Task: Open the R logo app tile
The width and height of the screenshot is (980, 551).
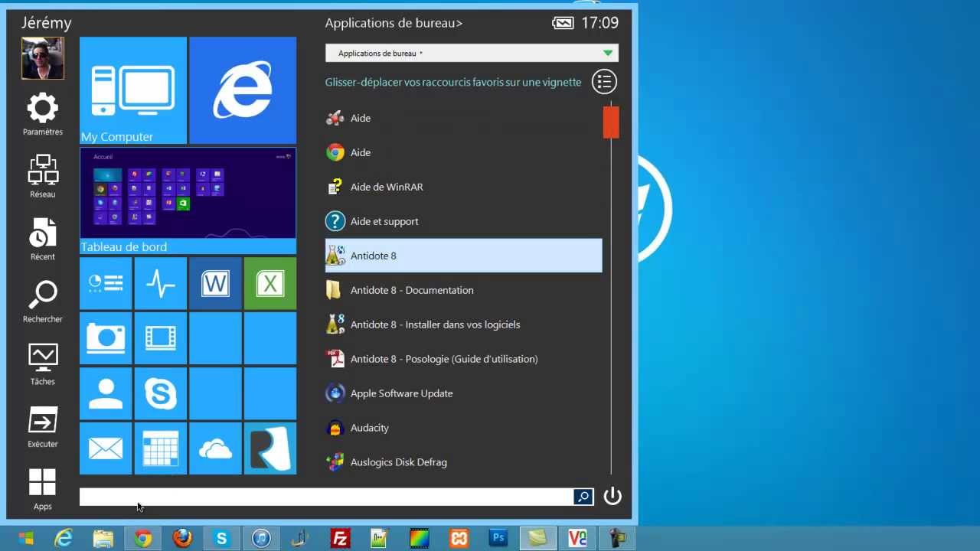Action: (270, 448)
